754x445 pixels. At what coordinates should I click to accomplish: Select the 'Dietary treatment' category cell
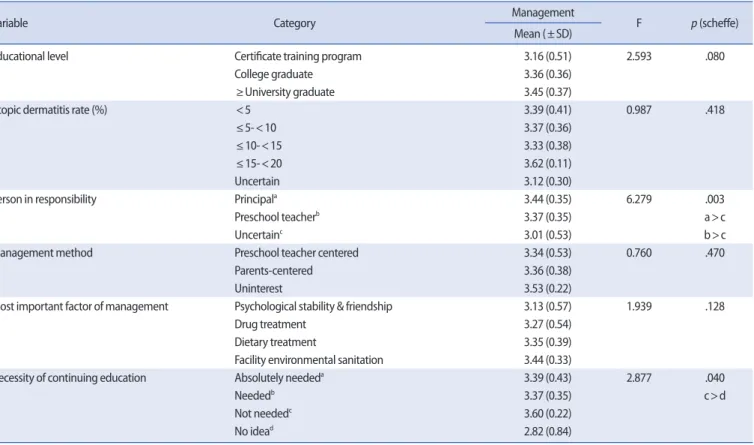[x=275, y=342]
